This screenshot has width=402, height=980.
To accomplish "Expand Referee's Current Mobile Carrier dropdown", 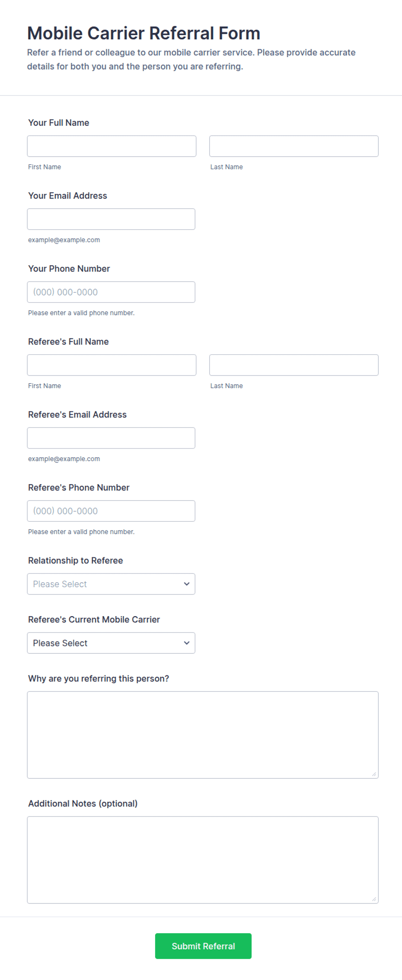I will point(111,643).
